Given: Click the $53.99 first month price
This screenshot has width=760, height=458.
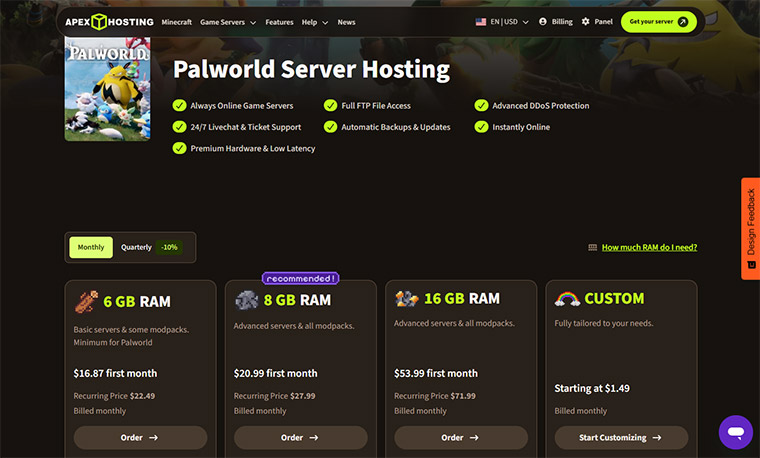Looking at the screenshot, I should coord(436,373).
